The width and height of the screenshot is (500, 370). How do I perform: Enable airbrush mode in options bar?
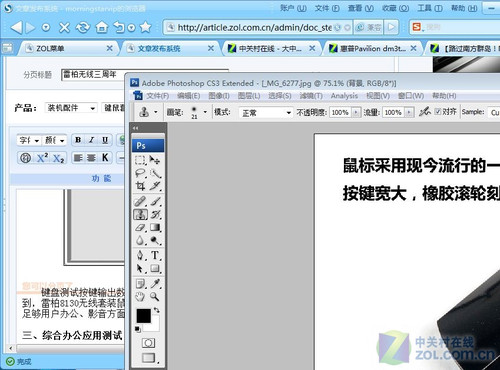click(425, 112)
